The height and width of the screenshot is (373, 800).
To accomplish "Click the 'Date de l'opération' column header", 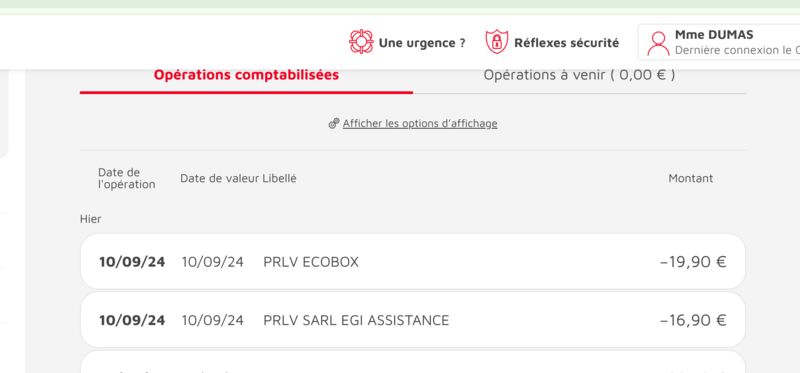I will pyautogui.click(x=126, y=179).
